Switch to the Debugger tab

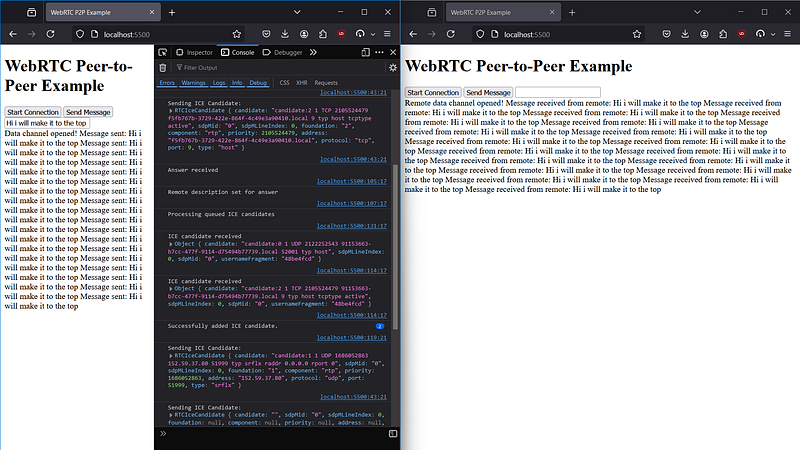(282, 52)
